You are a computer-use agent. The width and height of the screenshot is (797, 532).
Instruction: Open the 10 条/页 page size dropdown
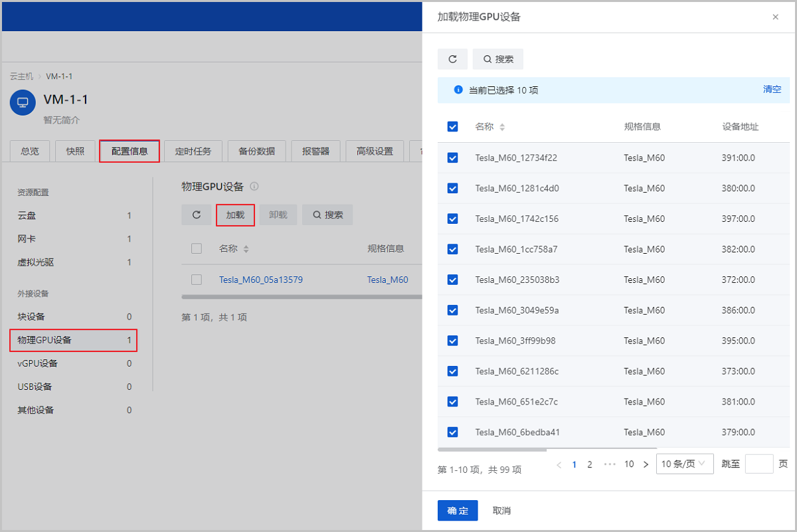[x=684, y=464]
